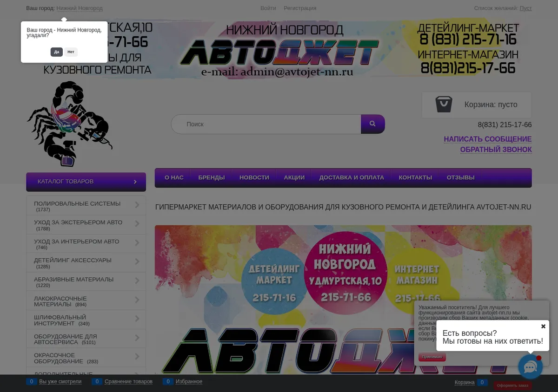558x392 pixels.
Task: Focus the 'Поиск' search field
Action: pos(266,124)
